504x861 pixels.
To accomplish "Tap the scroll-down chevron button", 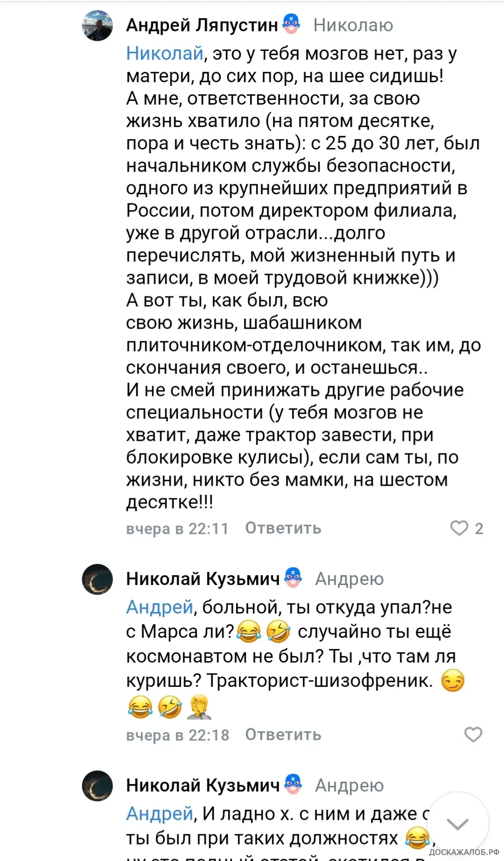I will [x=457, y=824].
